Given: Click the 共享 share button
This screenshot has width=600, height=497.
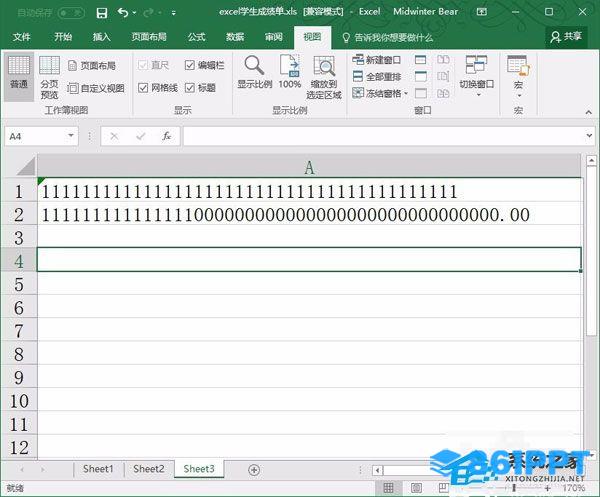Looking at the screenshot, I should (566, 37).
